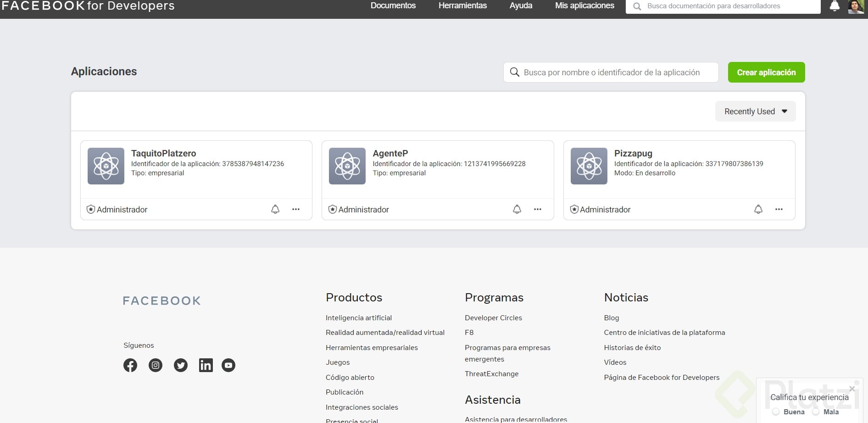Click the footer FACEBOOK logo

tap(161, 301)
